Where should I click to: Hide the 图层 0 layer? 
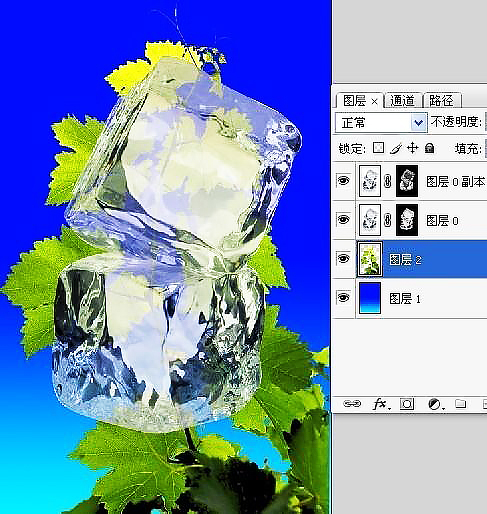tap(344, 219)
